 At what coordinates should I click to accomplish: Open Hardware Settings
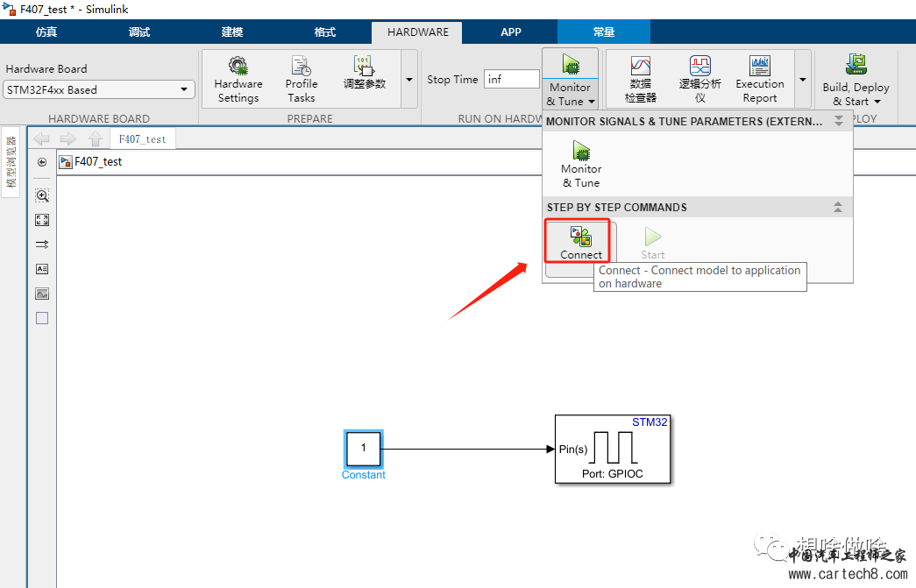tap(238, 80)
